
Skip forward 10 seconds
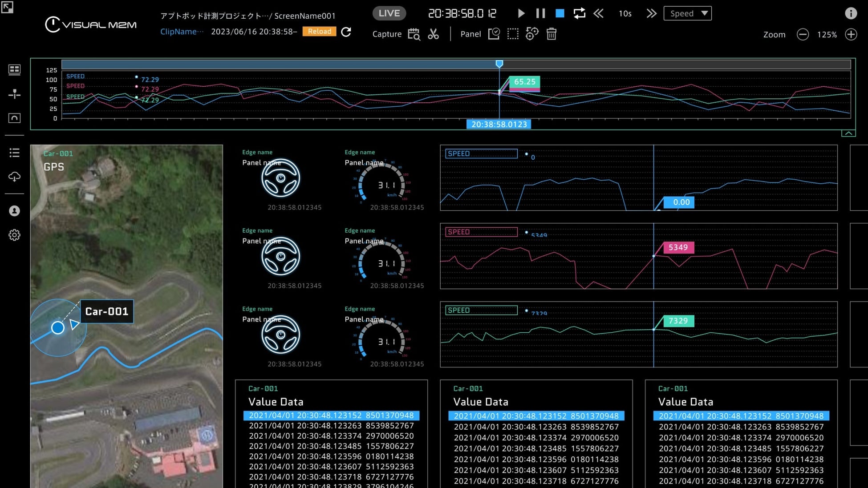tap(651, 13)
